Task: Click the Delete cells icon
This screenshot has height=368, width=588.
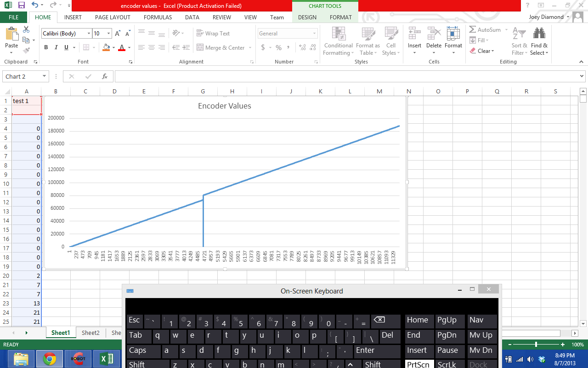Action: (434, 34)
